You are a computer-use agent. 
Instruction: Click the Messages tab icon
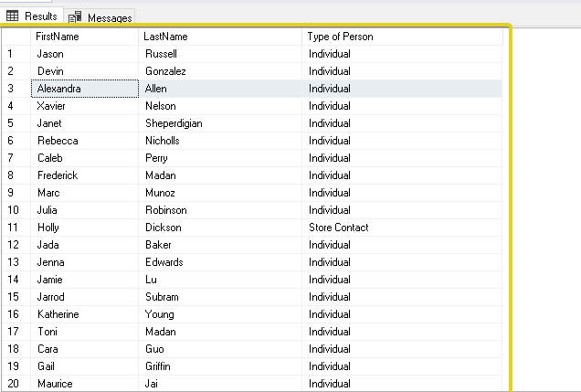pyautogui.click(x=75, y=17)
